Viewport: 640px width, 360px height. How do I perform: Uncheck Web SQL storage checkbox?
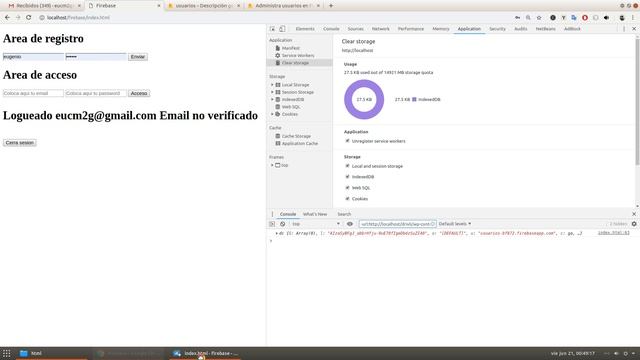tap(347, 188)
